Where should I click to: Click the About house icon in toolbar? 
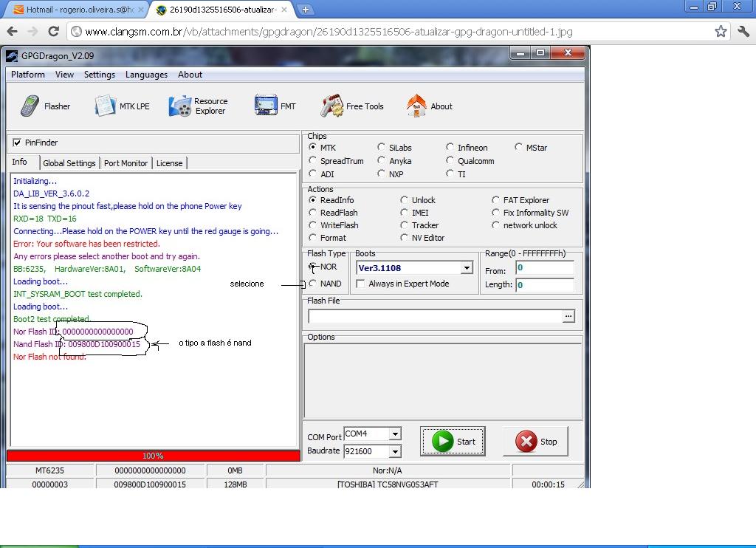pyautogui.click(x=416, y=106)
